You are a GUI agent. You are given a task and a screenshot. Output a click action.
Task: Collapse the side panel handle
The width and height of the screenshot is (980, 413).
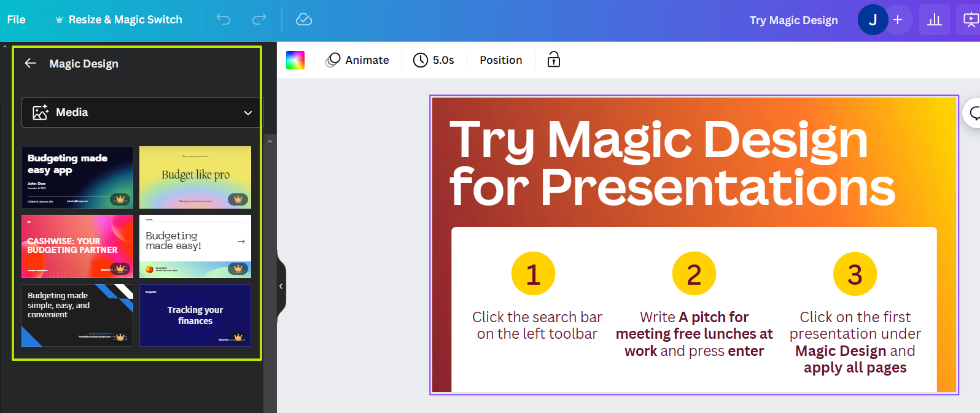(x=281, y=286)
